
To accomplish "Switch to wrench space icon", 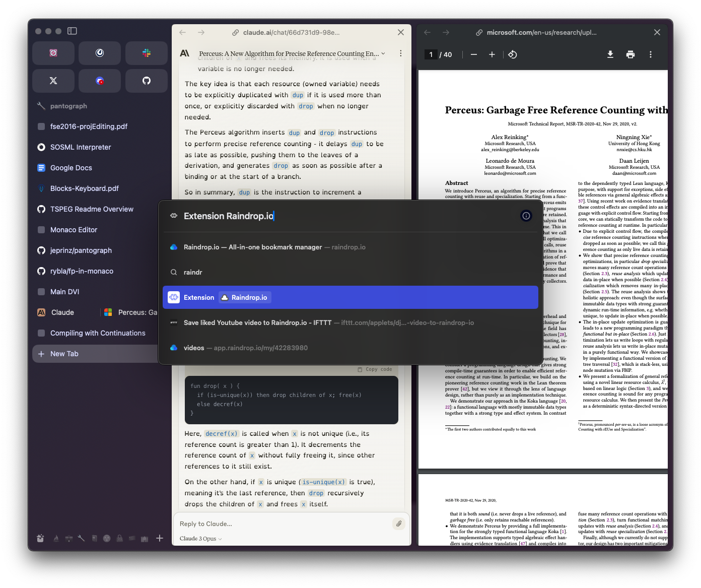I will click(81, 538).
